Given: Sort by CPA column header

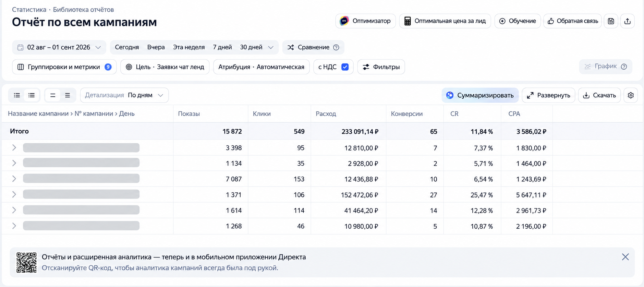Looking at the screenshot, I should click(514, 114).
